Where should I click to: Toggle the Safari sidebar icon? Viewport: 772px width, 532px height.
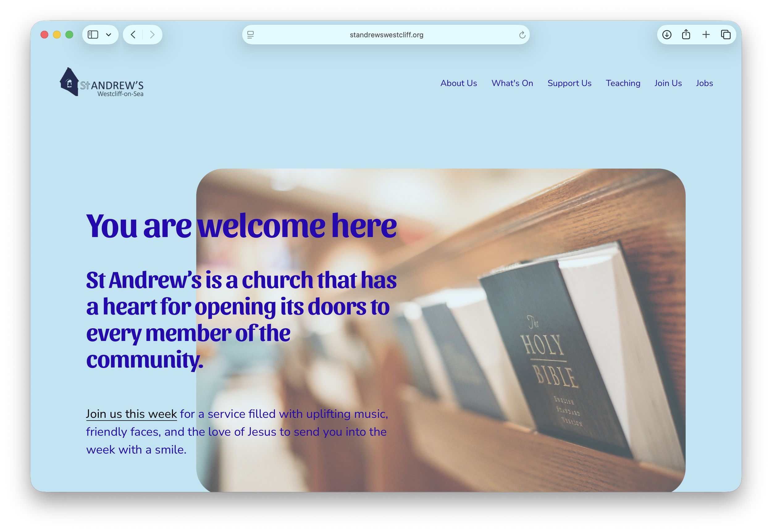pos(93,35)
